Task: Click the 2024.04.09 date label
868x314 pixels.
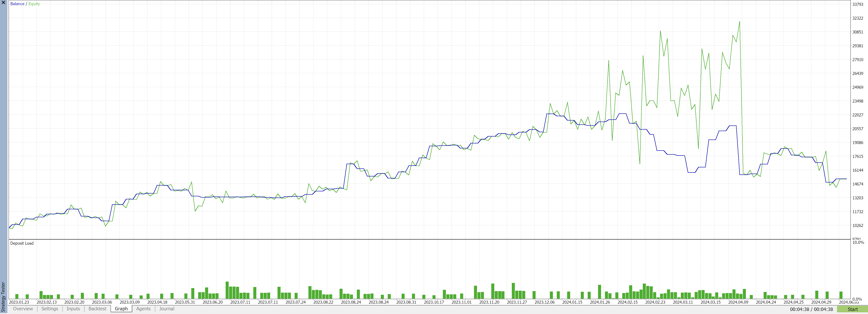Action: (x=738, y=302)
